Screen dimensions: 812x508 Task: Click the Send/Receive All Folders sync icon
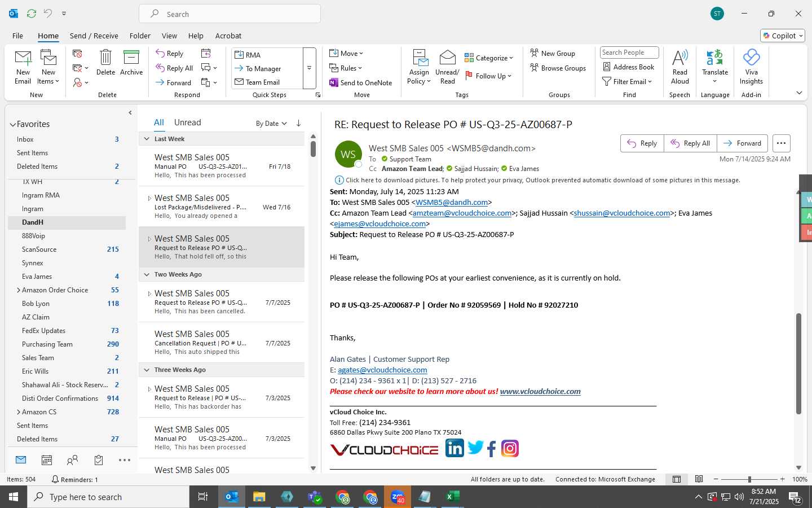click(32, 13)
